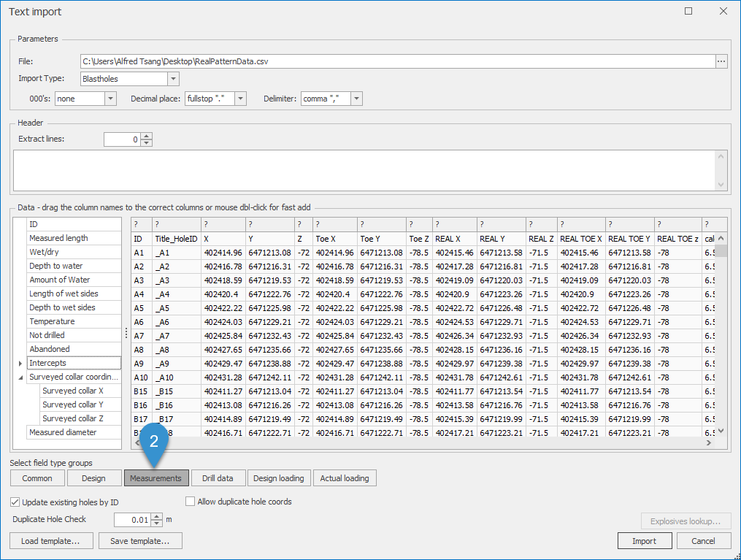Maximize the Text import window
741x560 pixels.
tap(688, 12)
